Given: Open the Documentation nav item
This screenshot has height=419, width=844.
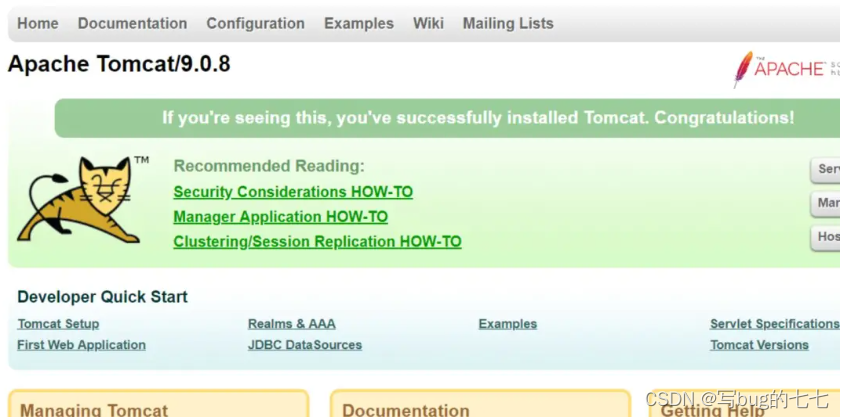Looking at the screenshot, I should click(132, 24).
